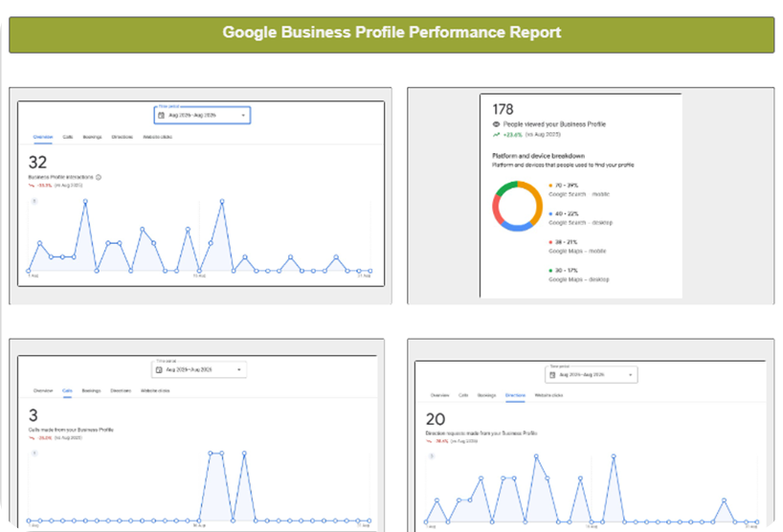Click the blue segment of the donut chart
The image size is (783, 532).
point(517,227)
